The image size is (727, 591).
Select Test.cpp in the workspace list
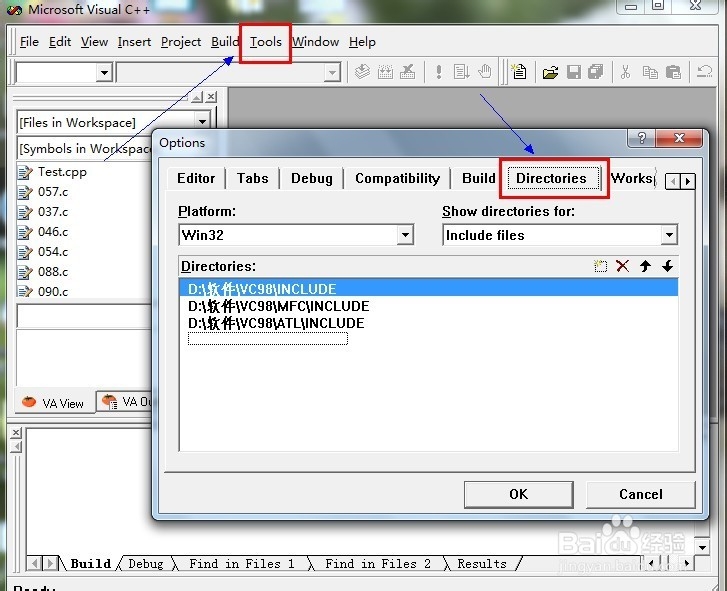(62, 172)
